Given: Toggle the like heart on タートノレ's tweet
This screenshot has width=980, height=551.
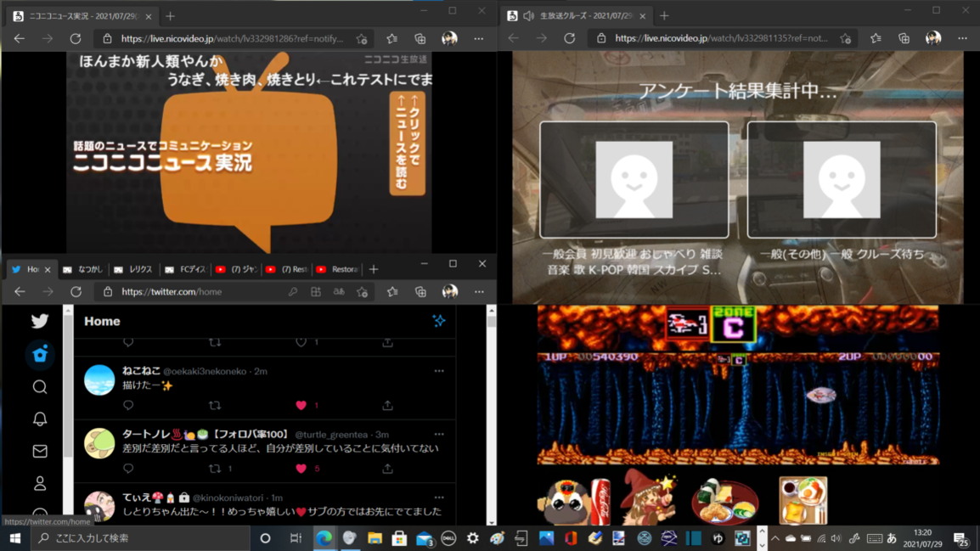Looking at the screenshot, I should coord(301,469).
